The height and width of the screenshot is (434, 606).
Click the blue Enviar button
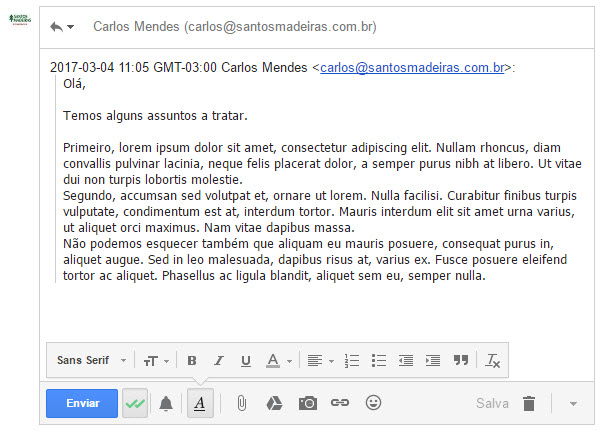82,403
